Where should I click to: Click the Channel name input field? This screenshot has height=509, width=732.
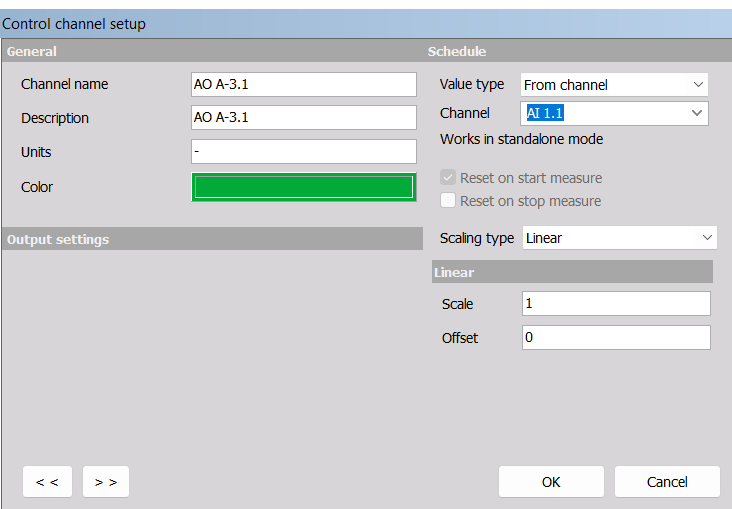[303, 85]
